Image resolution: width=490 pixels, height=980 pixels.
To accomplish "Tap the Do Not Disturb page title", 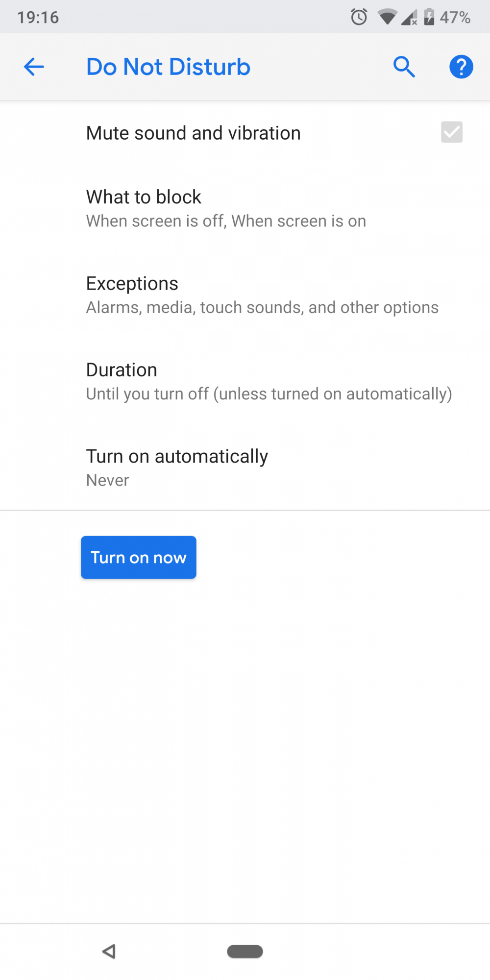I will (x=168, y=67).
